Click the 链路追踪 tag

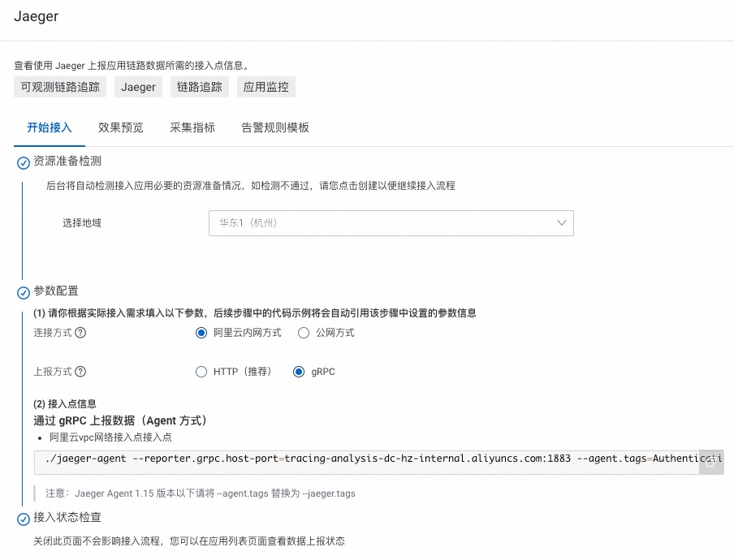click(200, 87)
